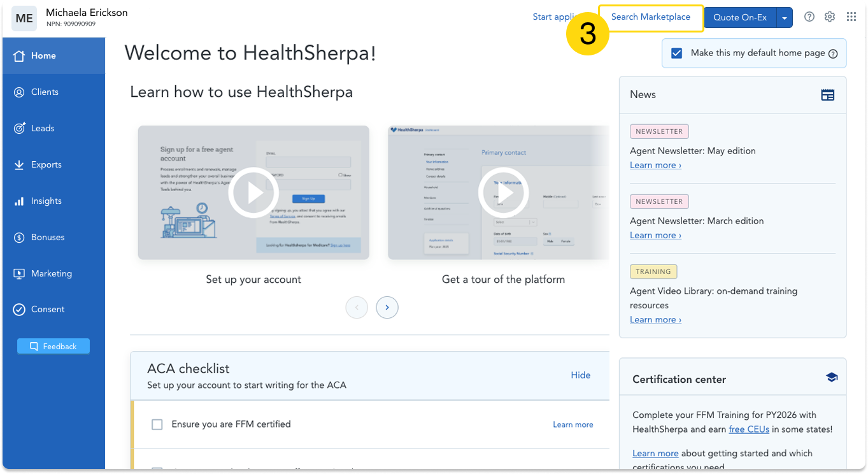Click Learn more under Agent Video Library

(x=655, y=320)
